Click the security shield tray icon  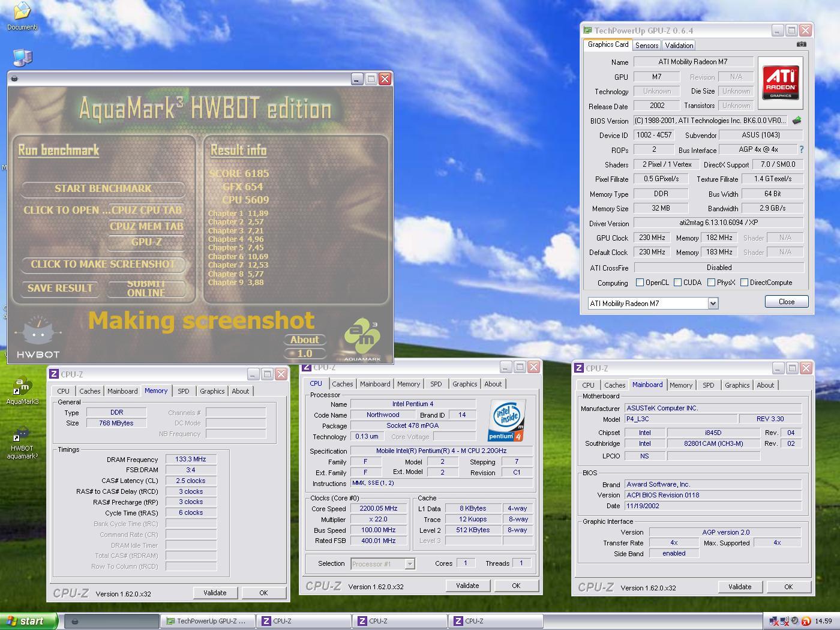[x=806, y=621]
